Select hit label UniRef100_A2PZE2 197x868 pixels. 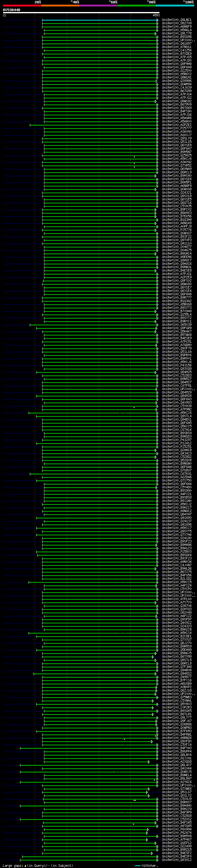point(176,125)
